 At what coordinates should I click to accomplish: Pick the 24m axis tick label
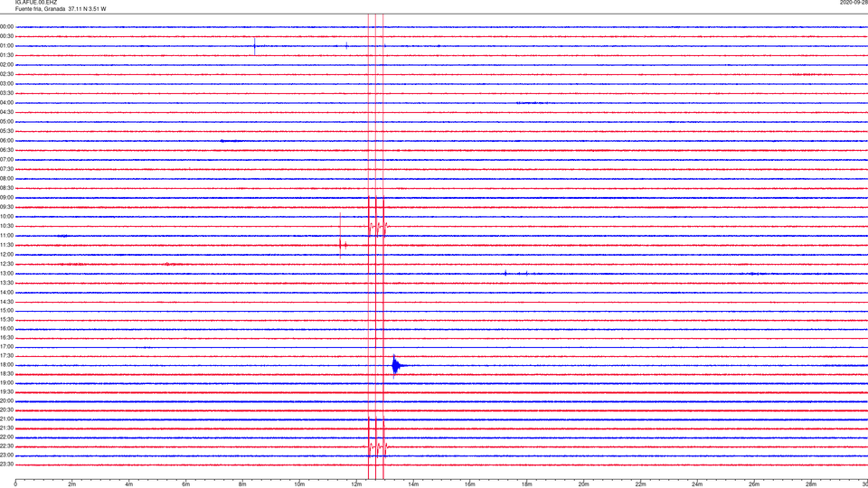pyautogui.click(x=697, y=484)
